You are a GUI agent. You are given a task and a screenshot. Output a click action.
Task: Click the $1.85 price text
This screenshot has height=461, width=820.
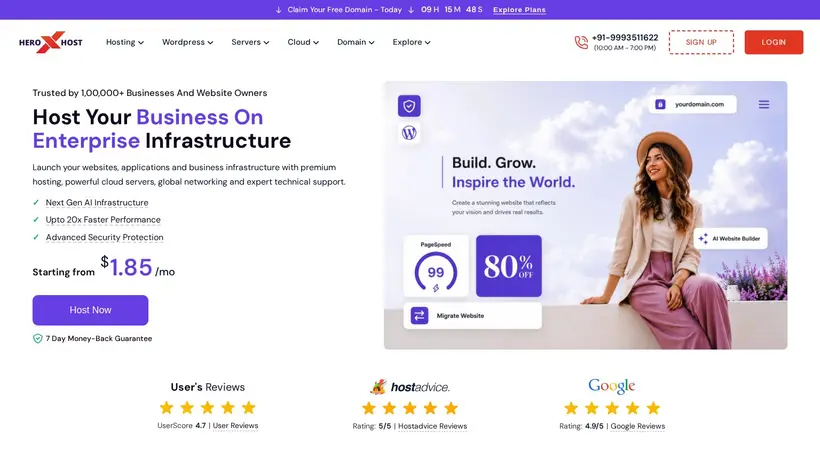(x=127, y=267)
